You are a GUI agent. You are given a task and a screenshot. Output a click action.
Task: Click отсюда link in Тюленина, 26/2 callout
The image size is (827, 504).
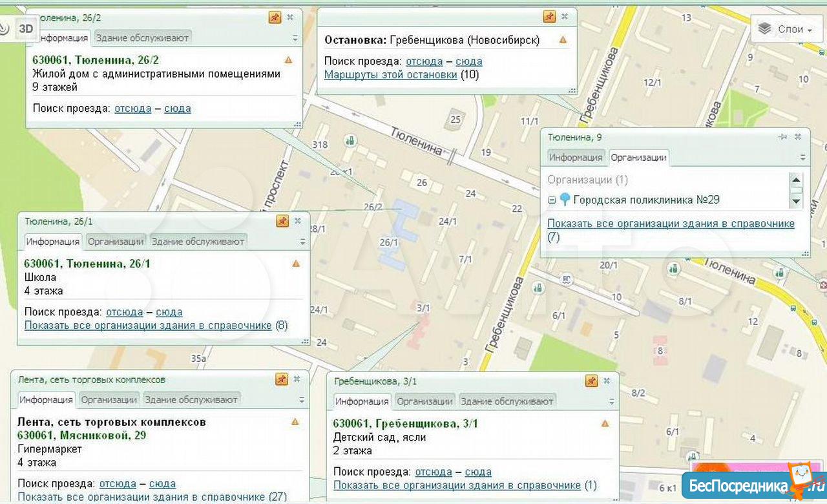click(x=132, y=108)
